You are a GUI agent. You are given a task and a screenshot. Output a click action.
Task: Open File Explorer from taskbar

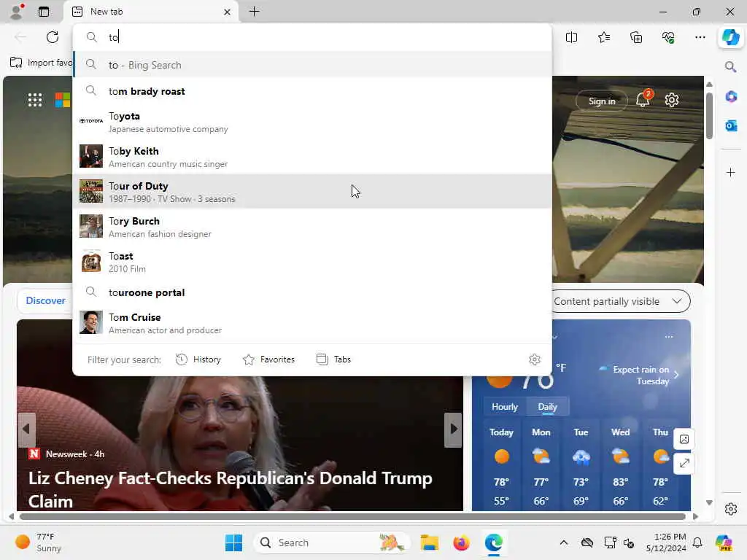click(x=429, y=542)
